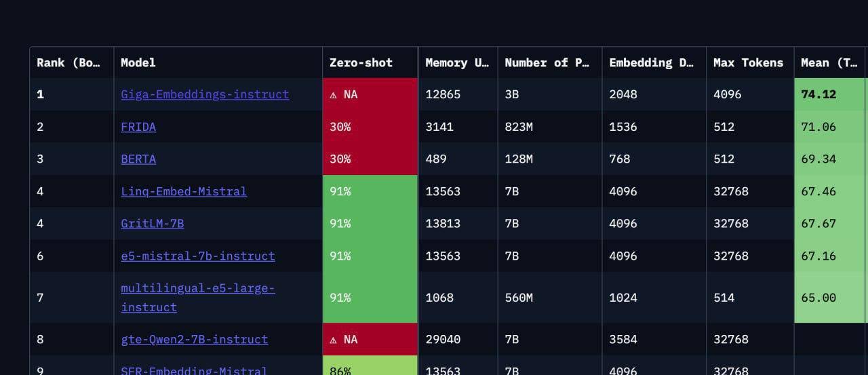
Task: Click the warning icon in gte-Qwen2-7B-instruct's Zero-shot cell
Action: (x=333, y=340)
